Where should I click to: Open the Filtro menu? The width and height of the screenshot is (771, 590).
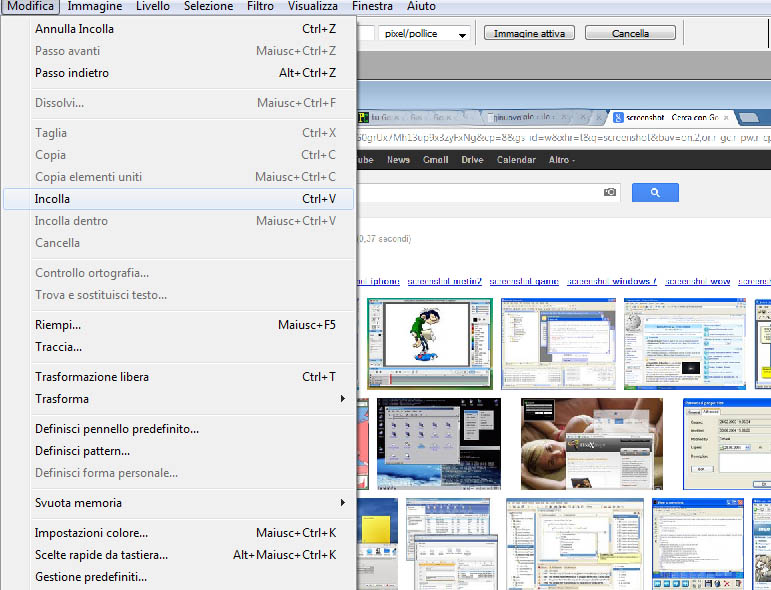(x=260, y=6)
